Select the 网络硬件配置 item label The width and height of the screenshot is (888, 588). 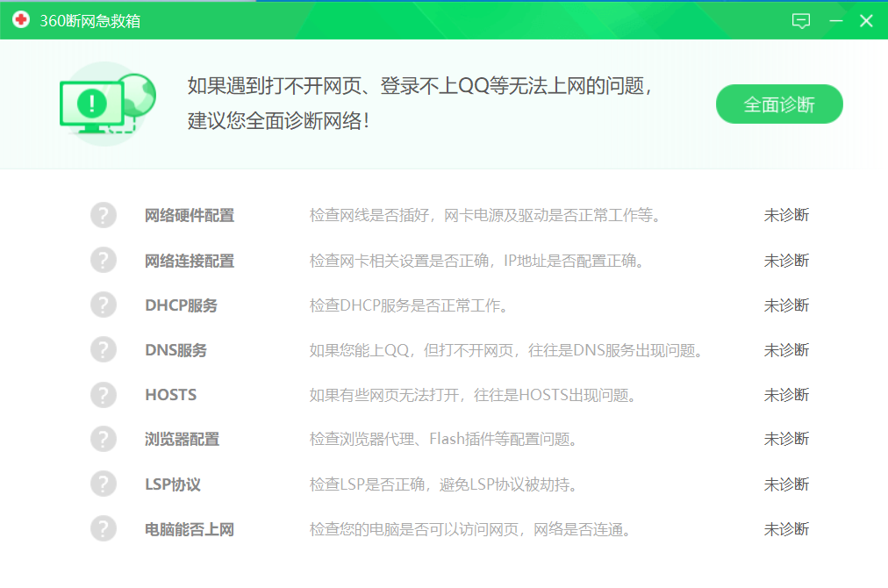coord(190,216)
